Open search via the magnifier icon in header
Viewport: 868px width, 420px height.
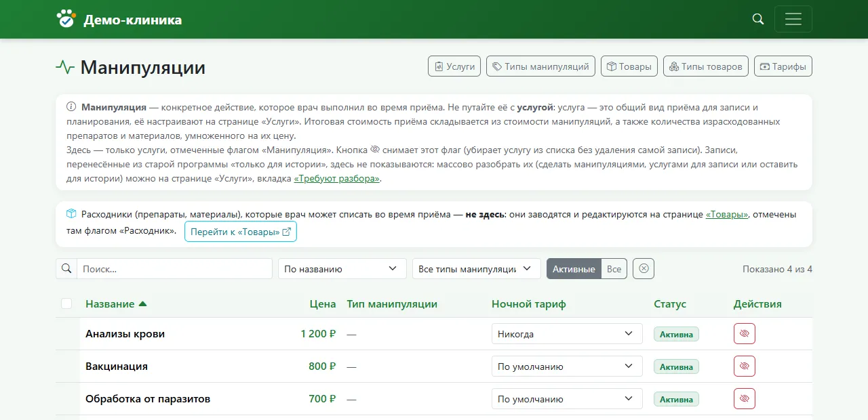tap(758, 19)
